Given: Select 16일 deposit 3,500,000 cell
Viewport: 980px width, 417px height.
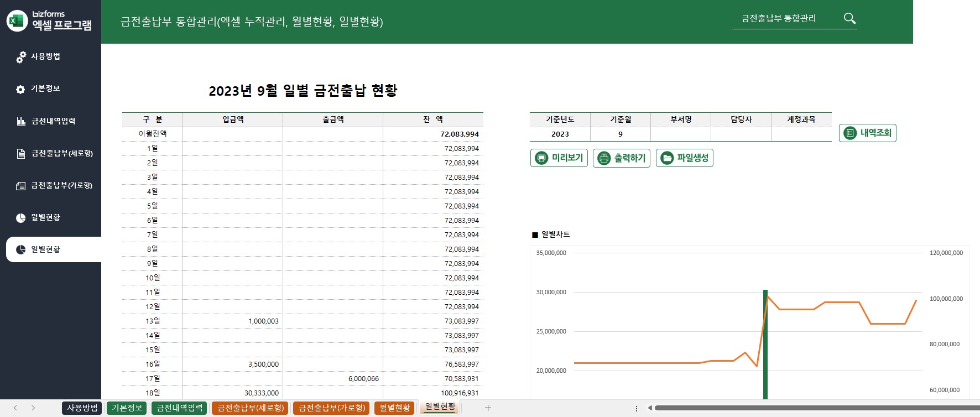Looking at the screenshot, I should (233, 364).
